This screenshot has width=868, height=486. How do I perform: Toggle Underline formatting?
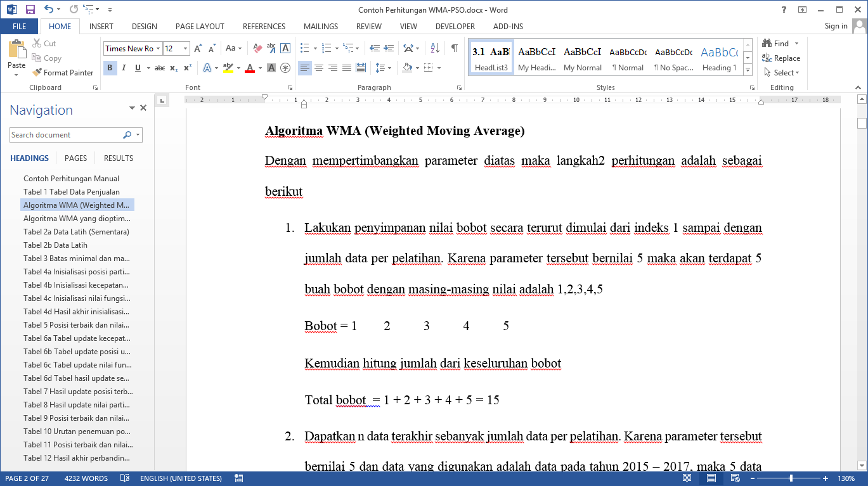tap(138, 68)
